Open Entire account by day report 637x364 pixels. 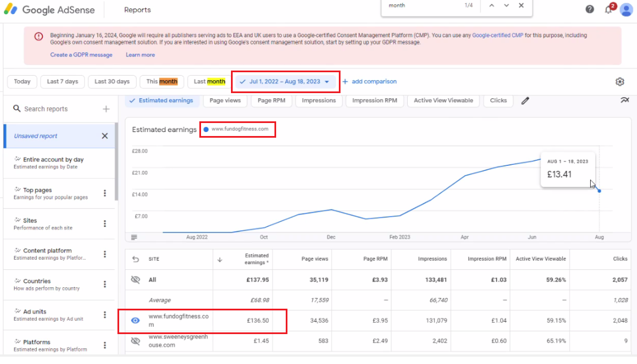[x=59, y=163]
